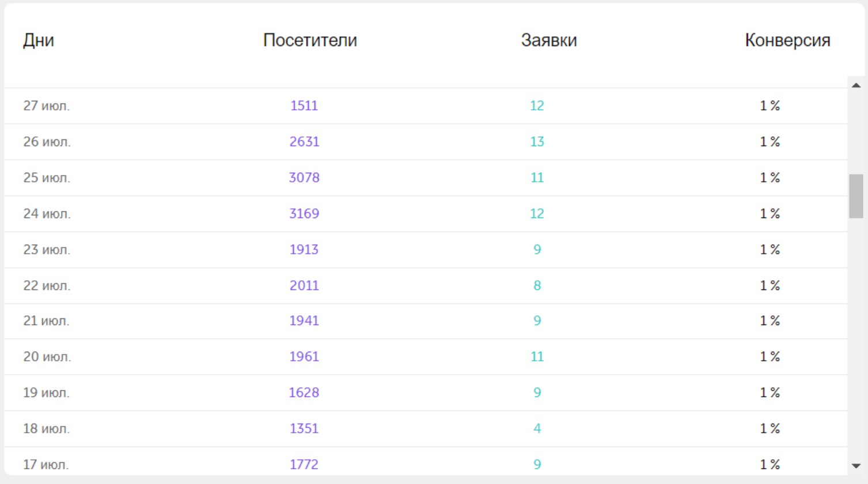Click visitors value 3169

pyautogui.click(x=304, y=214)
